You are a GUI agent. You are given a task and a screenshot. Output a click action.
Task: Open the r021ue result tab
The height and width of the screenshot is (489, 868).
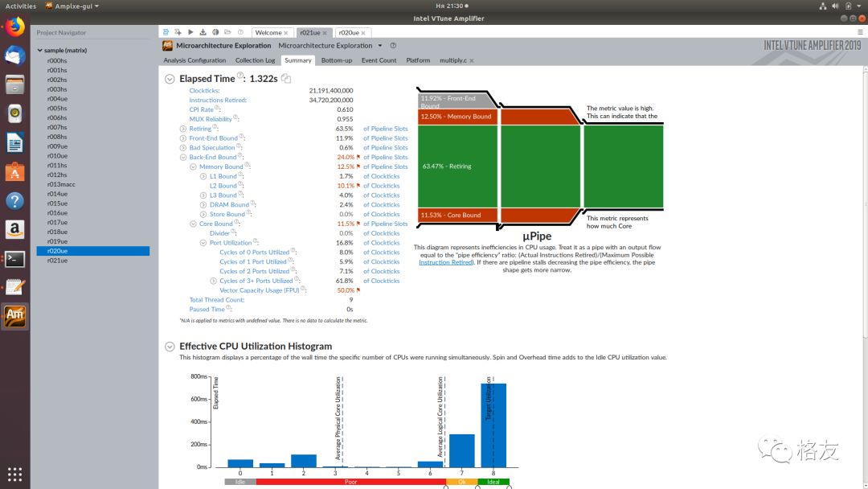tap(310, 33)
